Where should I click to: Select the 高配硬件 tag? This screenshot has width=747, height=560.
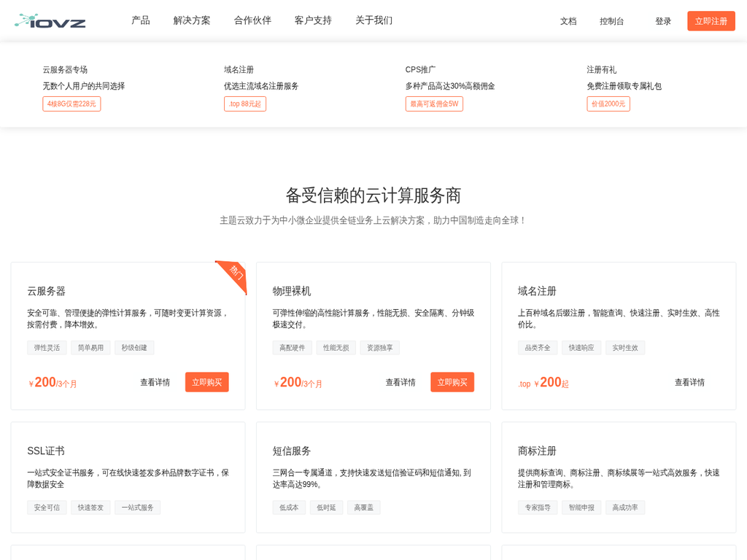(x=292, y=348)
